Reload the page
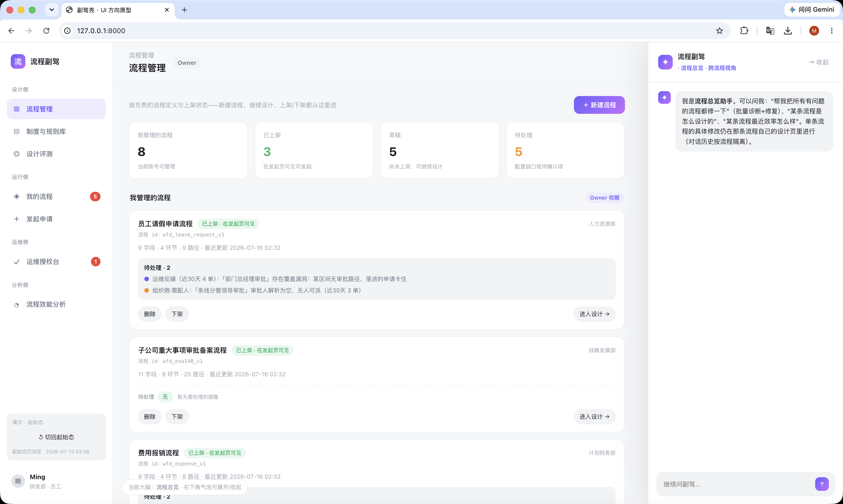 click(47, 30)
